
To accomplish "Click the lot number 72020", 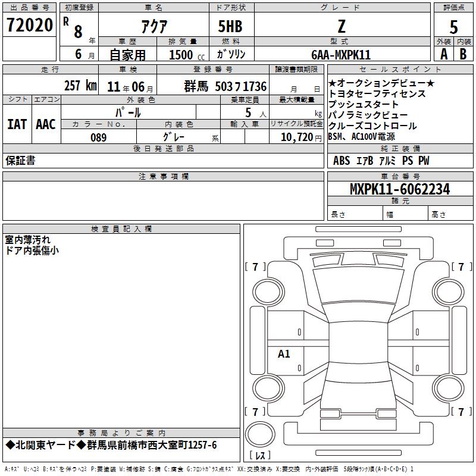I will coord(29,25).
